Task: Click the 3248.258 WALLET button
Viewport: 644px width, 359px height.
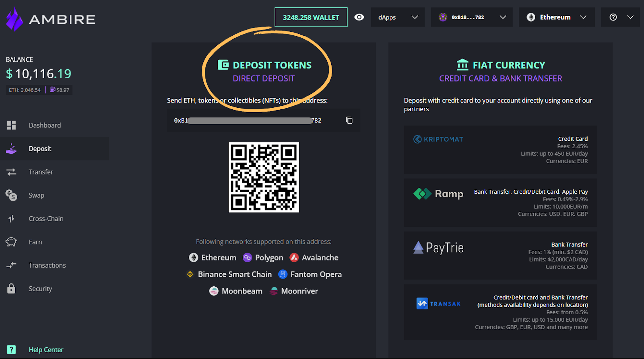Action: click(311, 17)
